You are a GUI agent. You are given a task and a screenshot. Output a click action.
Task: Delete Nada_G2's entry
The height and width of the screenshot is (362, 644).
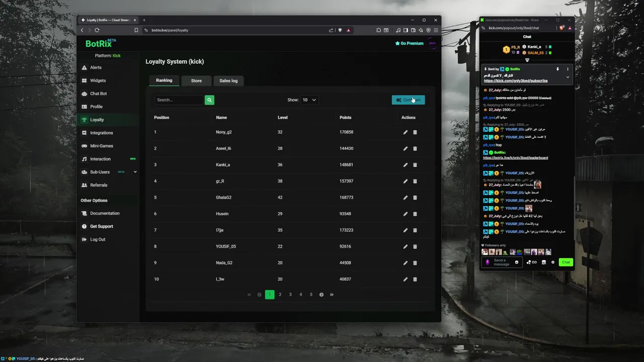pos(415,263)
